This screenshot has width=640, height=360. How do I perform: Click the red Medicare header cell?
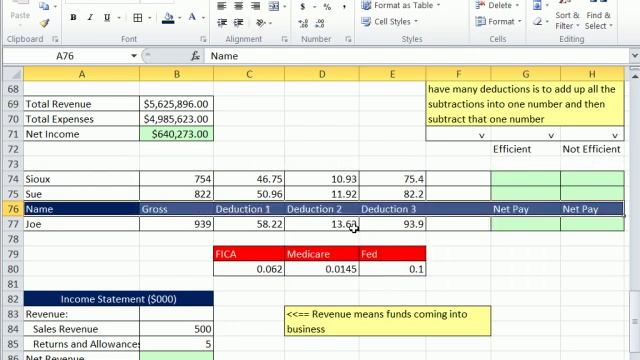(x=322, y=254)
